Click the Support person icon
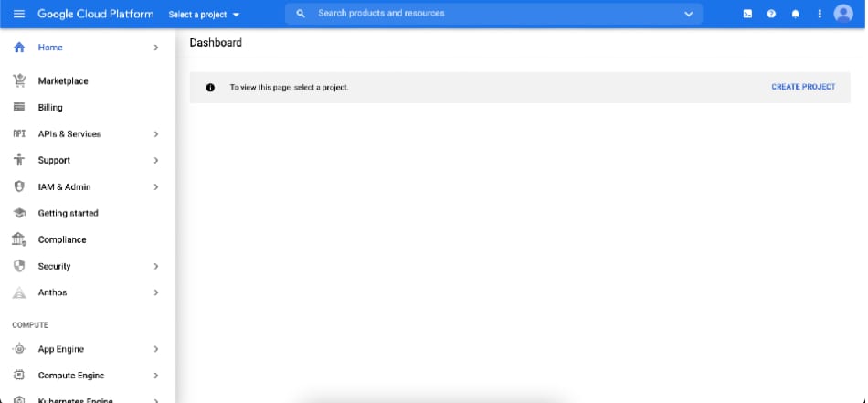The image size is (868, 403). [19, 160]
